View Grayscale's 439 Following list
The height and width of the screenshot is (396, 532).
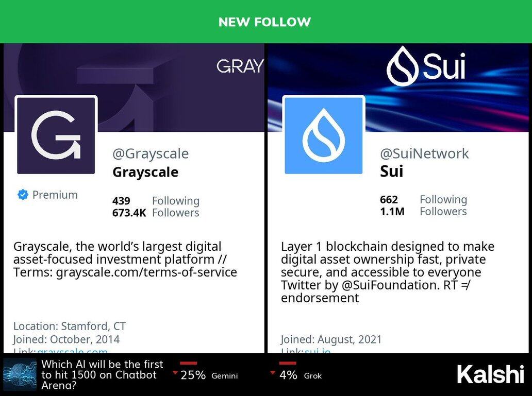(x=156, y=201)
